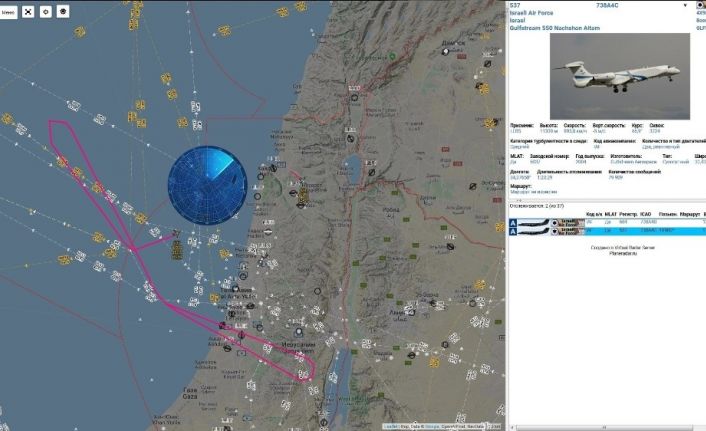
Task: Toggle fullscreen map with the arrows icon
Action: tap(27, 12)
